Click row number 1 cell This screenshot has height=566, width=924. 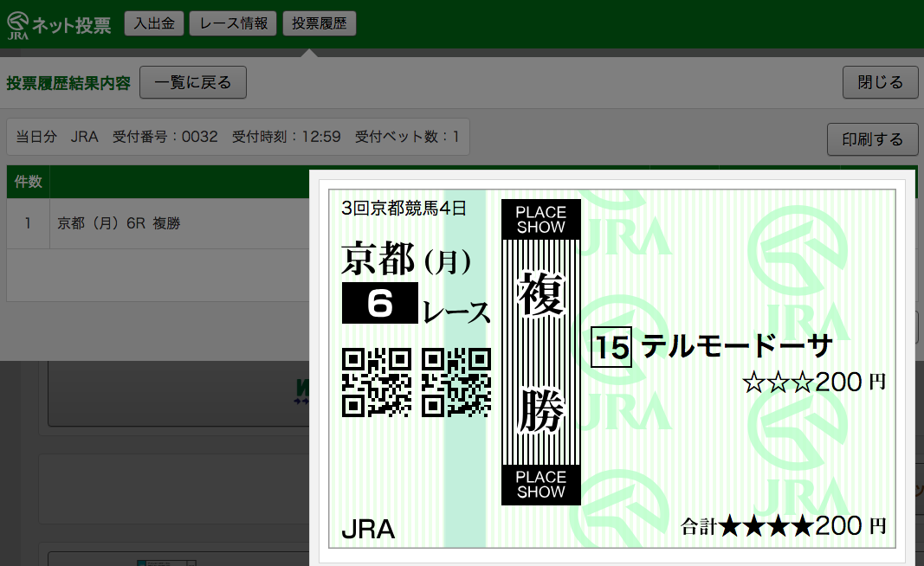point(28,223)
